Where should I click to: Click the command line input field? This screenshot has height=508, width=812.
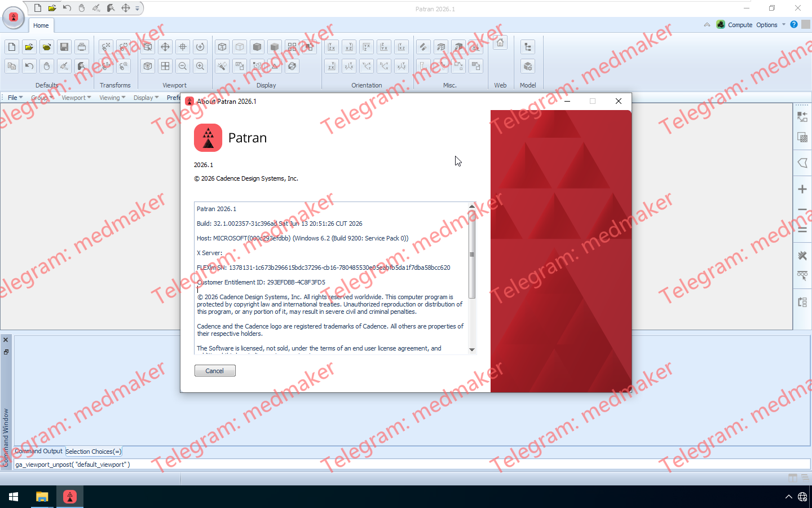pos(412,465)
